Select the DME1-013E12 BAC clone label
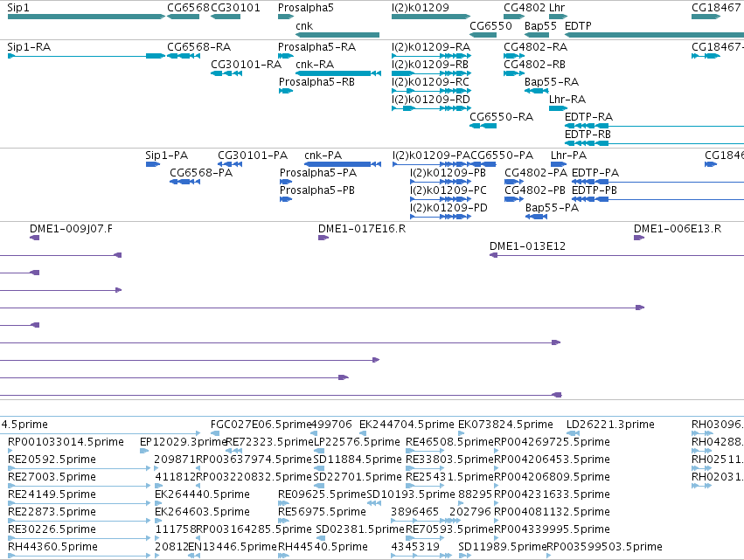 click(528, 246)
